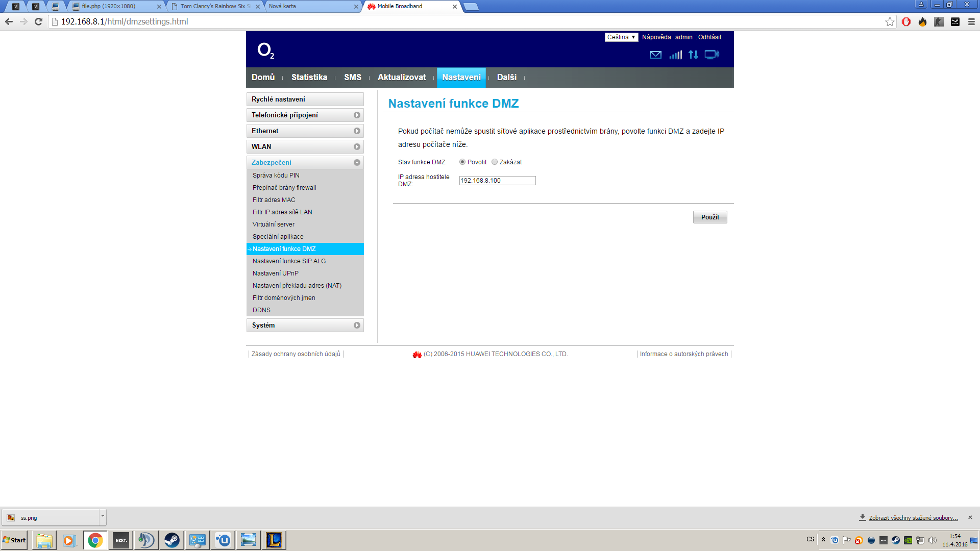Open Nastavení UPnP in sidebar

276,273
